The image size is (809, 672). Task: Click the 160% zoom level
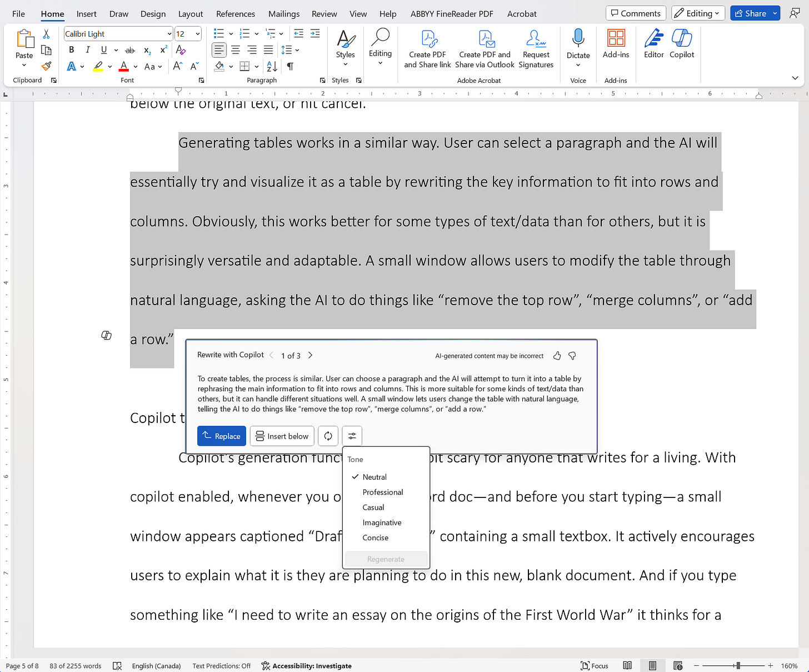point(789,665)
